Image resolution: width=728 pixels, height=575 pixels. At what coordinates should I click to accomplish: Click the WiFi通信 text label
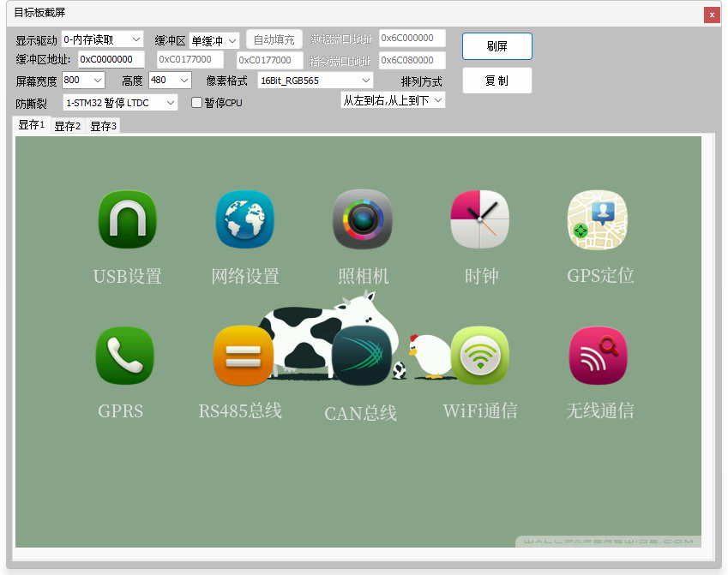(480, 410)
